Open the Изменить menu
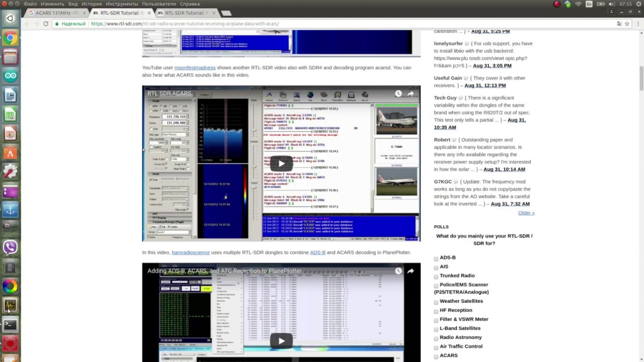The height and width of the screenshot is (362, 644). click(x=52, y=4)
